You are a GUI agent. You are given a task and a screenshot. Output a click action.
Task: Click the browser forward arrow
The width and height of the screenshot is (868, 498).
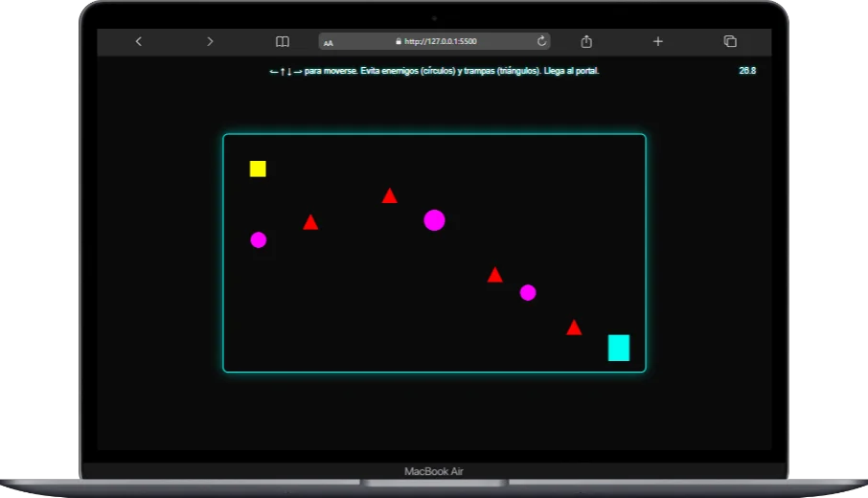pos(210,41)
